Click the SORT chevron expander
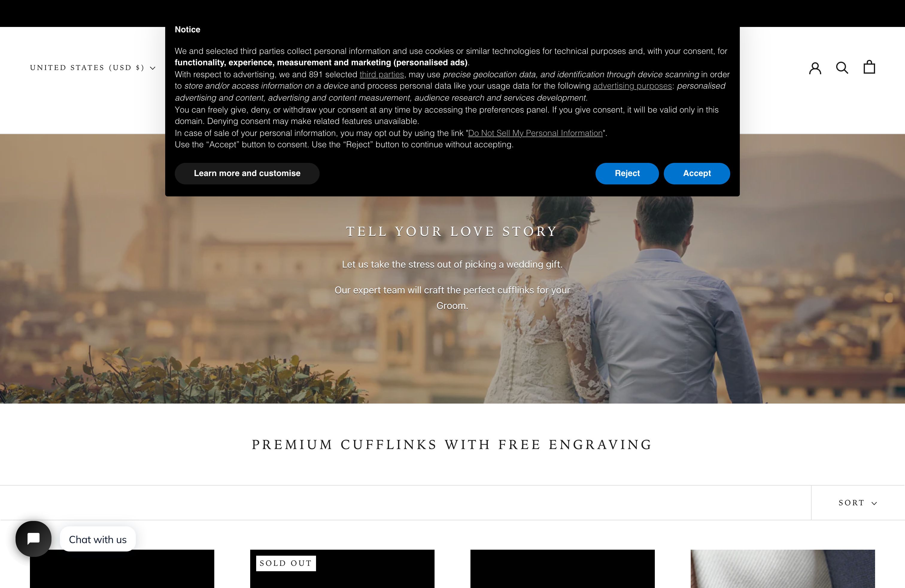Image resolution: width=905 pixels, height=588 pixels. [x=875, y=503]
